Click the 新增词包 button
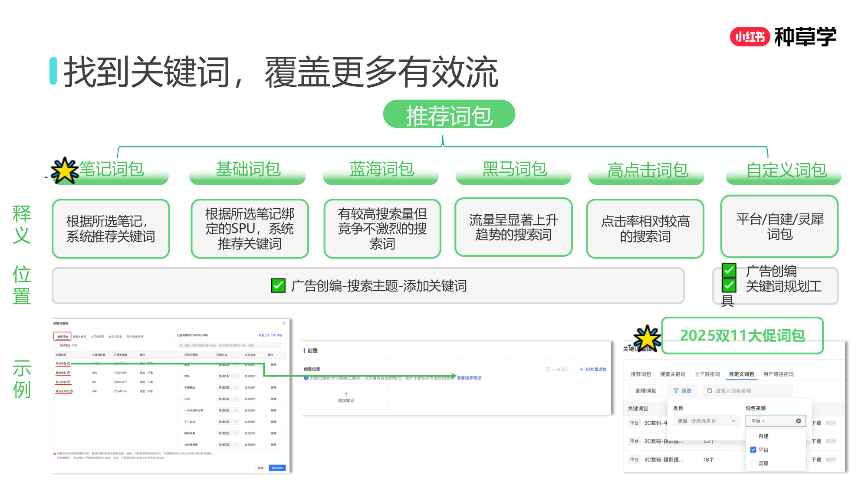Screen dimensions: 868x488 [x=645, y=390]
